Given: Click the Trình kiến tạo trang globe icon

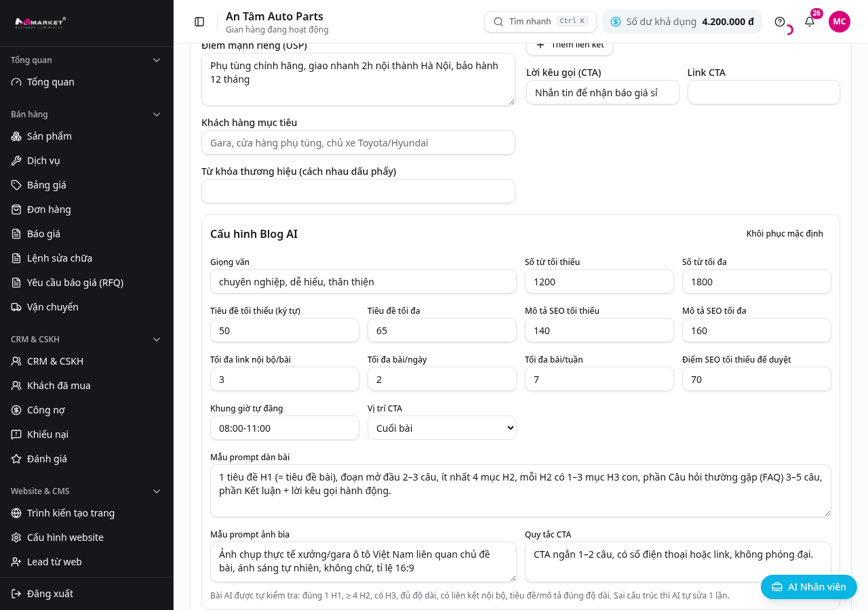Looking at the screenshot, I should point(16,513).
